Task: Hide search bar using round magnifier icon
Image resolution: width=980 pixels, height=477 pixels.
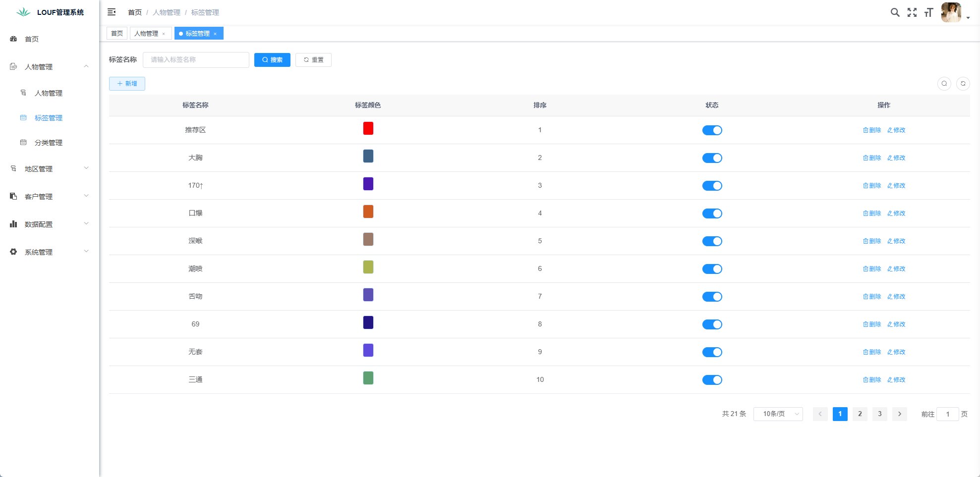Action: (x=944, y=84)
